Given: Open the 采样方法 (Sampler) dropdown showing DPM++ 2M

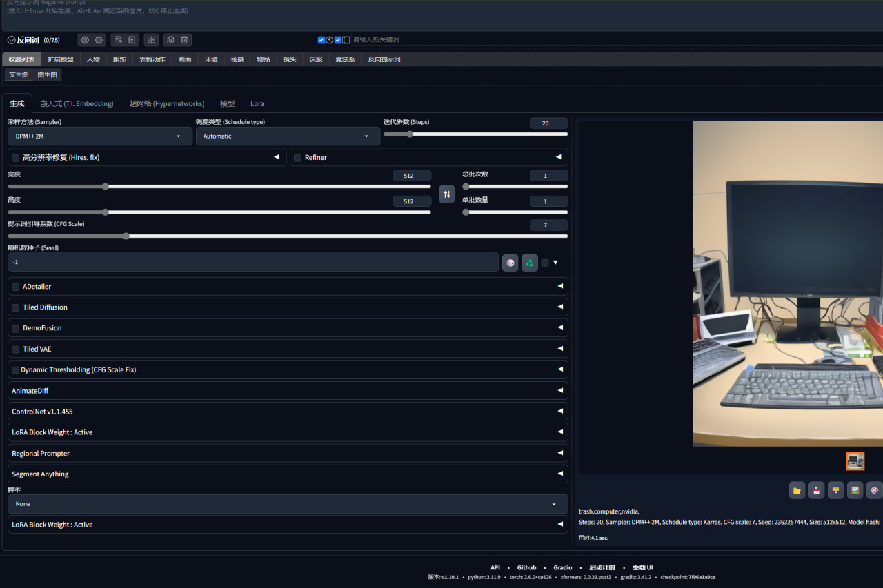Looking at the screenshot, I should pyautogui.click(x=100, y=136).
